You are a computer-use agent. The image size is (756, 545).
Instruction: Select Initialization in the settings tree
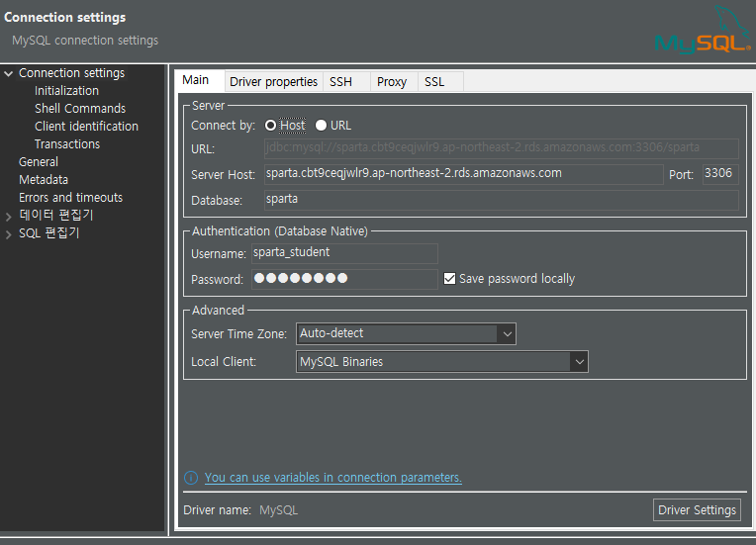coord(66,91)
